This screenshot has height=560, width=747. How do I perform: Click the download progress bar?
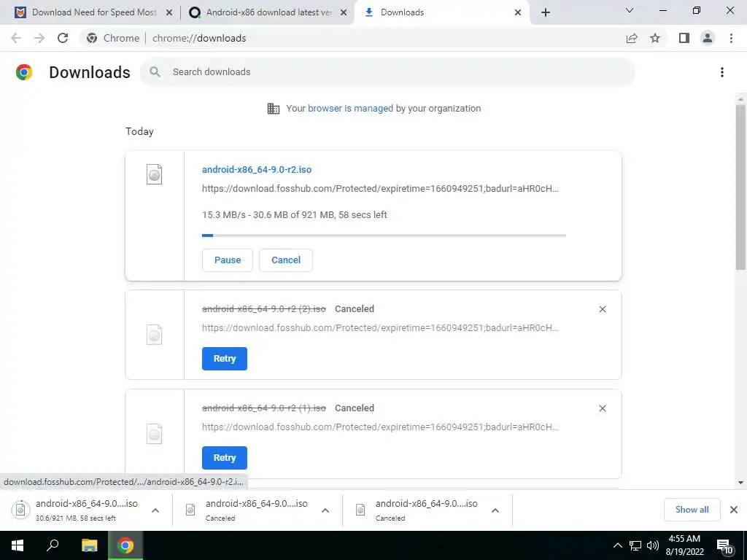tap(384, 236)
